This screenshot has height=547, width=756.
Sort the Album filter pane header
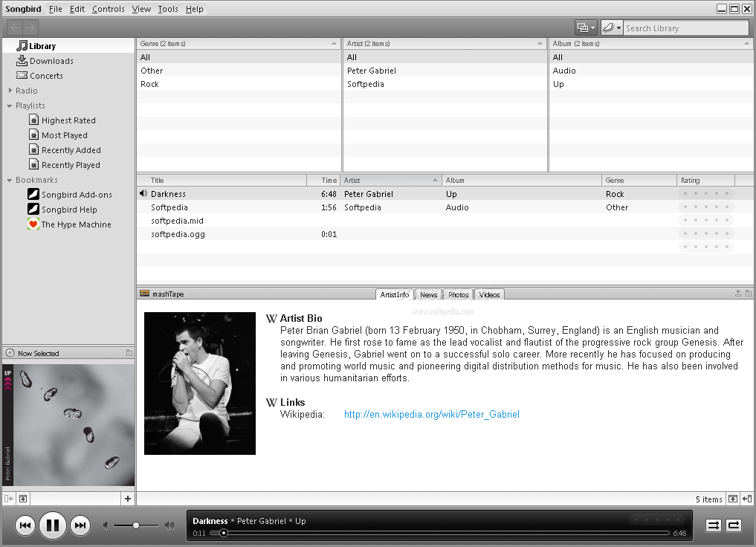click(x=651, y=43)
